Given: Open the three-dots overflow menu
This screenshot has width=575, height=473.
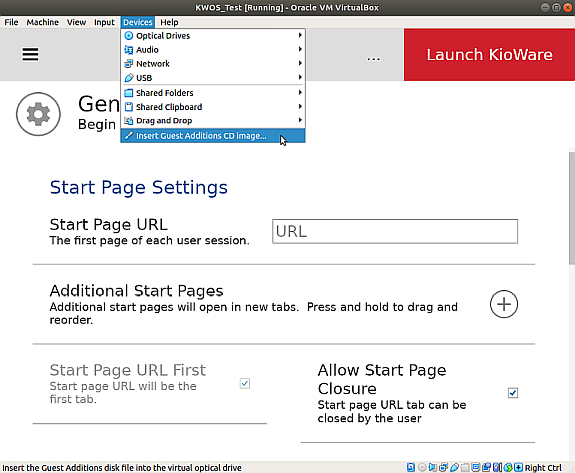Looking at the screenshot, I should (373, 59).
